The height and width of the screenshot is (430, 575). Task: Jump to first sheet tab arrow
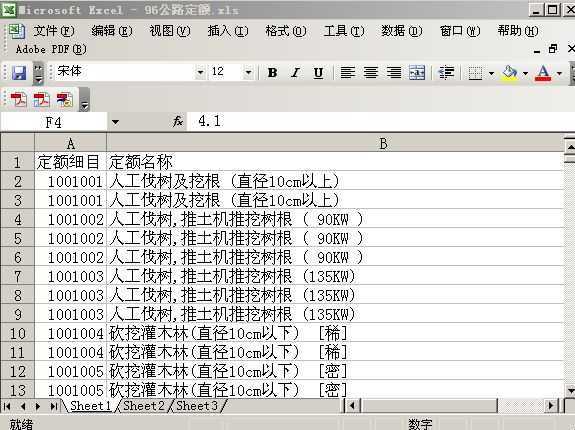(7, 406)
